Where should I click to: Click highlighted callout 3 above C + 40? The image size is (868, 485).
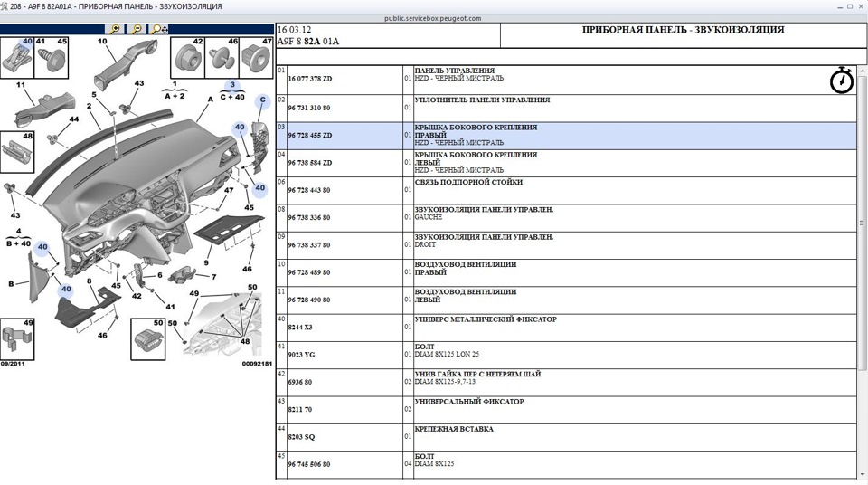click(232, 85)
